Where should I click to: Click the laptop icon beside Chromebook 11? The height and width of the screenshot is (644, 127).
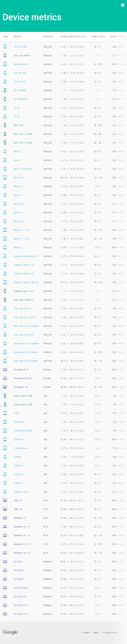[x=5, y=370]
